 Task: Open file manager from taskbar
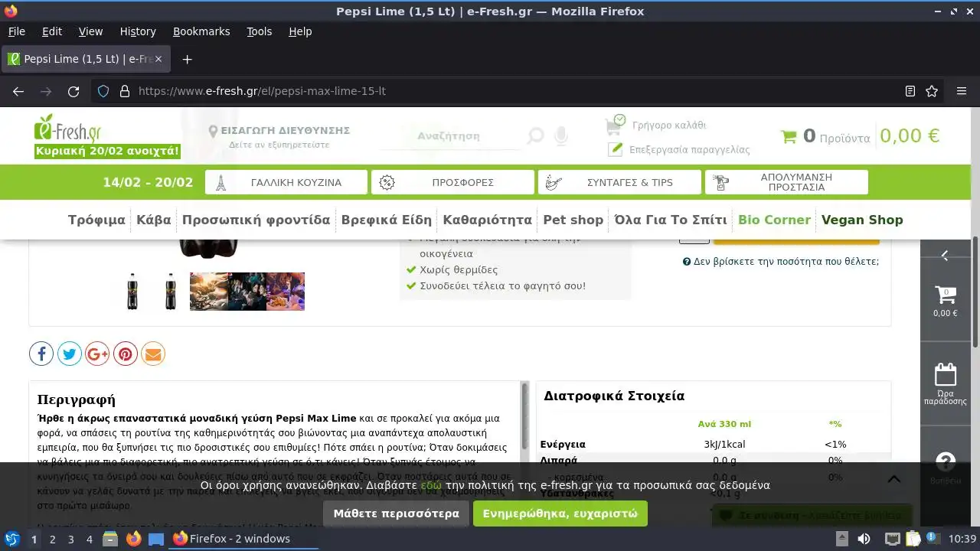coord(110,539)
